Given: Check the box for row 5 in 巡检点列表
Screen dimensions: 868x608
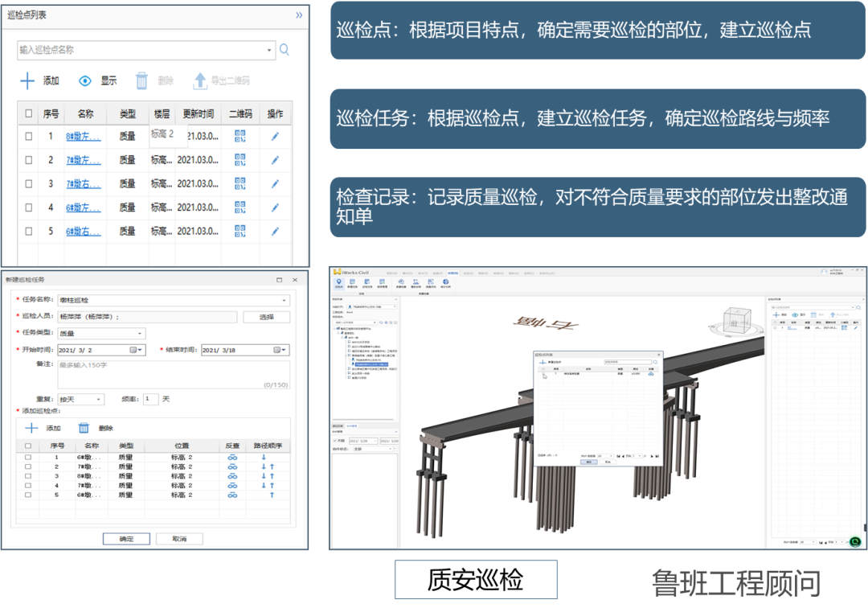Looking at the screenshot, I should pos(29,231).
